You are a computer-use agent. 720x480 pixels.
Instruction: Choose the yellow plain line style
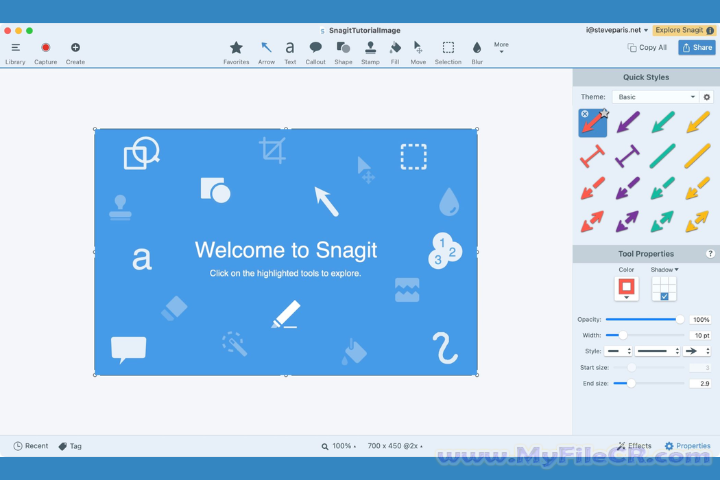click(698, 156)
